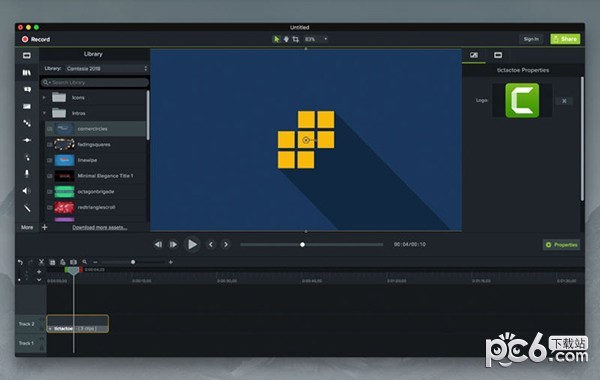Click the Search Library field
Screen dimensions: 600x380
click(95, 82)
